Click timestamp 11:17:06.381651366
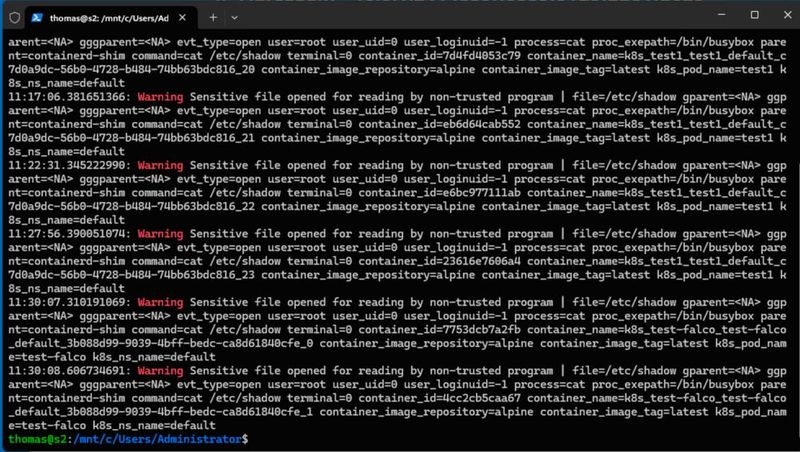Screen dimensions: 800x452 69,97
